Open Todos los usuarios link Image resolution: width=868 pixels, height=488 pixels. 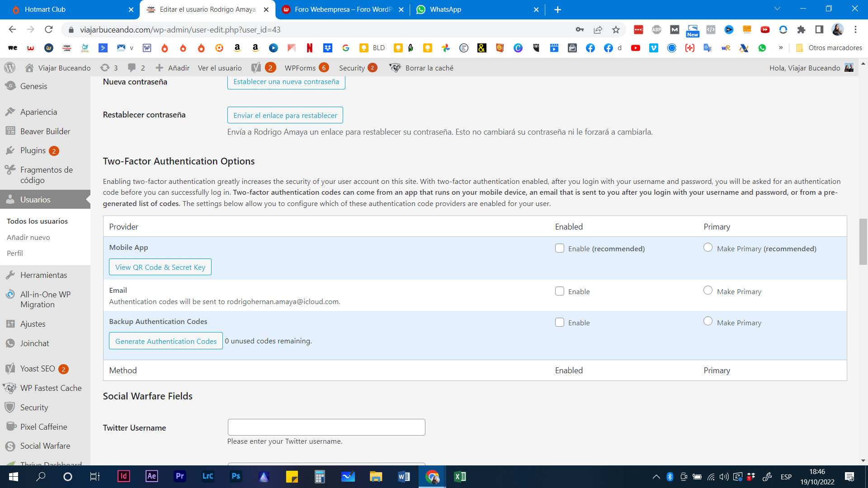tap(37, 221)
